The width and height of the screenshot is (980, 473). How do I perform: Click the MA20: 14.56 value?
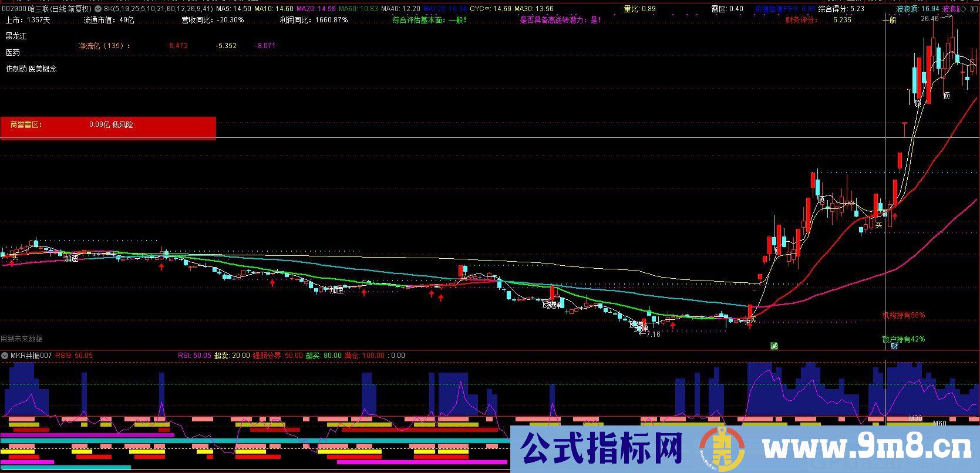(x=316, y=9)
